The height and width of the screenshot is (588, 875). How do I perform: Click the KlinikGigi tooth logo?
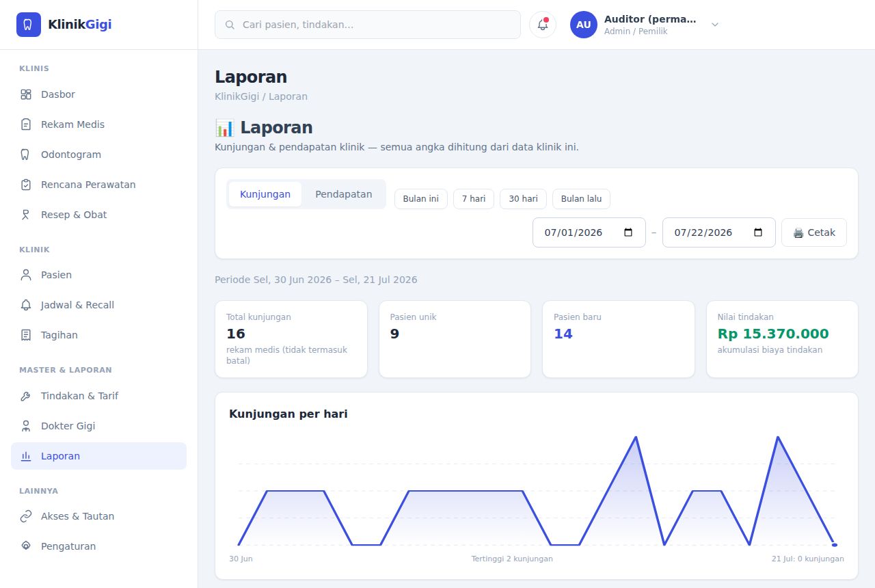29,25
